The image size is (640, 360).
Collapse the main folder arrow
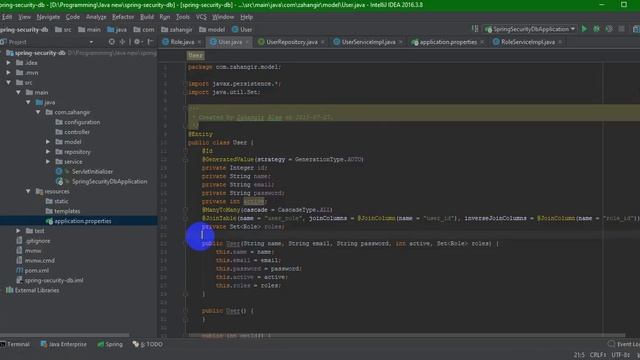(18, 93)
